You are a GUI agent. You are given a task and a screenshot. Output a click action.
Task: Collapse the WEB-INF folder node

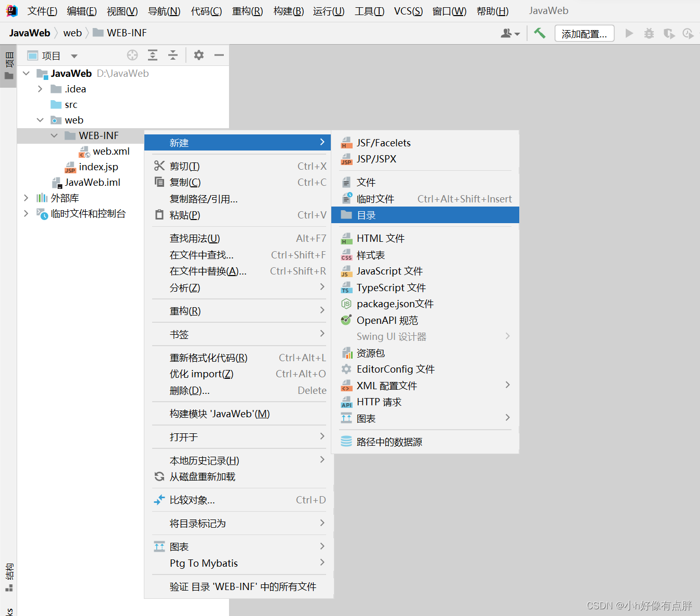pos(54,135)
